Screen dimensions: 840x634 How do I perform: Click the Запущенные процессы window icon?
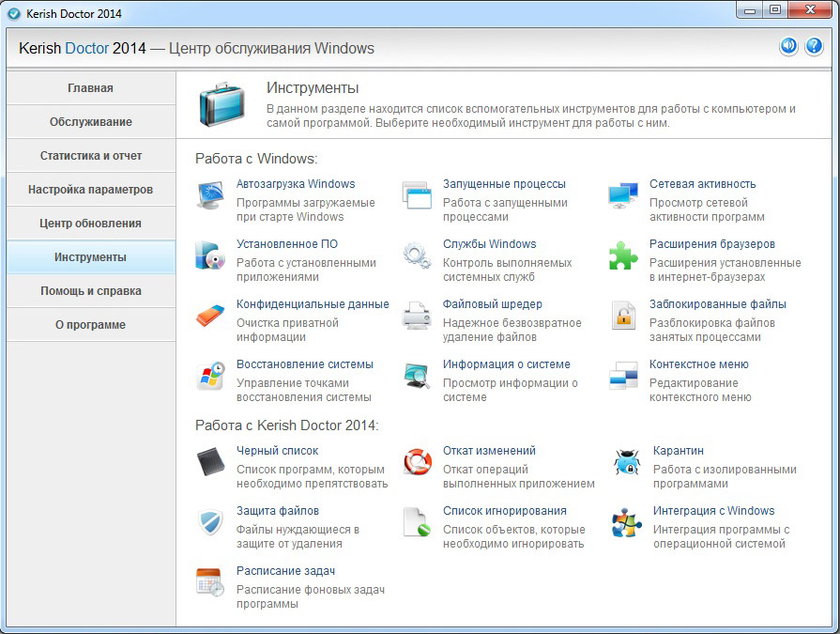point(417,195)
